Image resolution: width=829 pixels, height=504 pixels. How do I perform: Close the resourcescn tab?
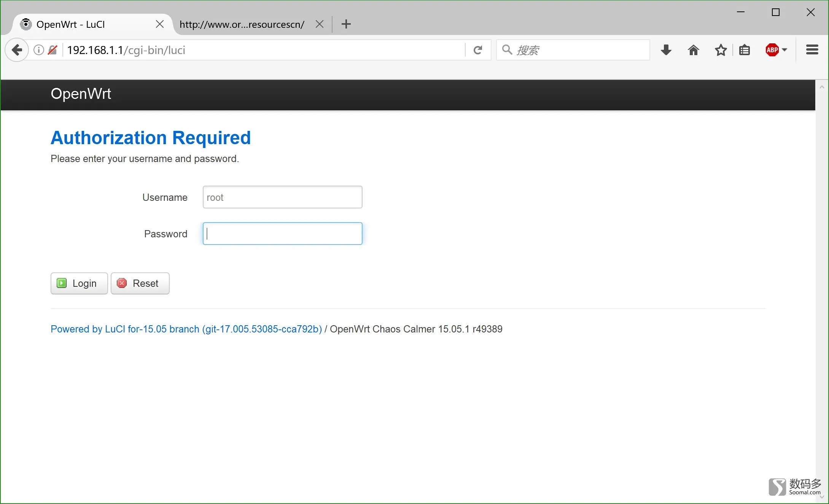320,24
